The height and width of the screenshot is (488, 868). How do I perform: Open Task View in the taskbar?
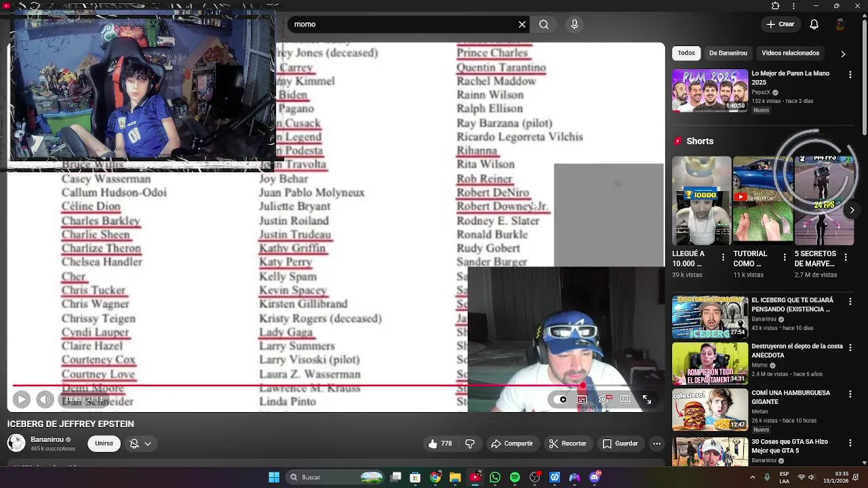click(x=396, y=477)
